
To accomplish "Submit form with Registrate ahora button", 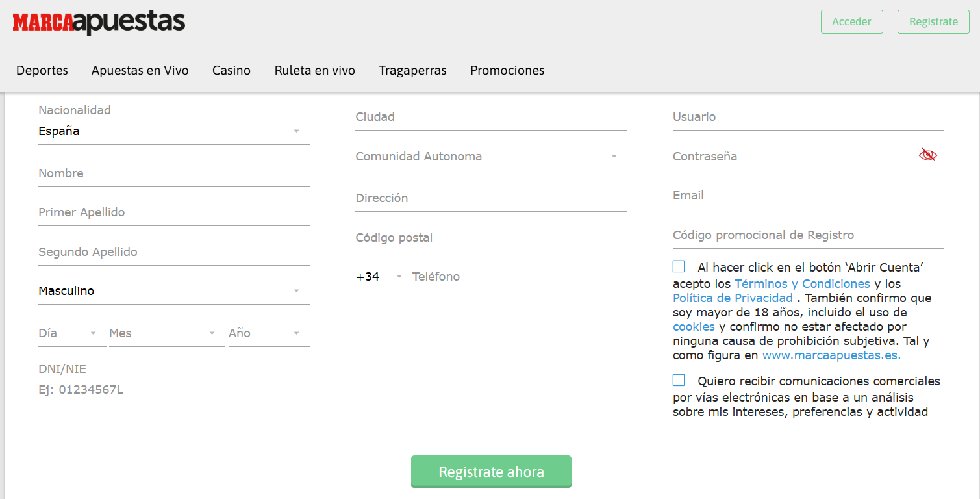I will coord(491,472).
